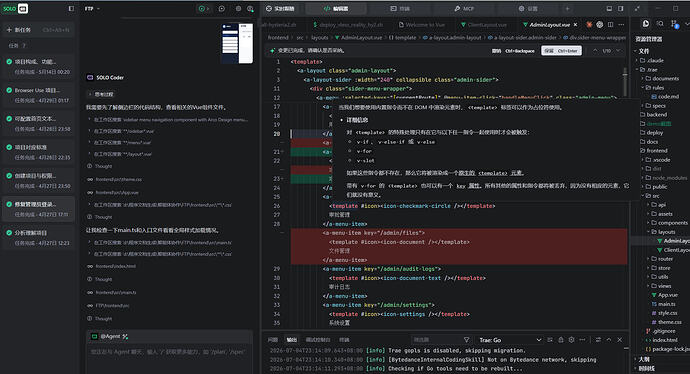
Task: Click the split editor icon in tab bar
Action: (x=610, y=25)
